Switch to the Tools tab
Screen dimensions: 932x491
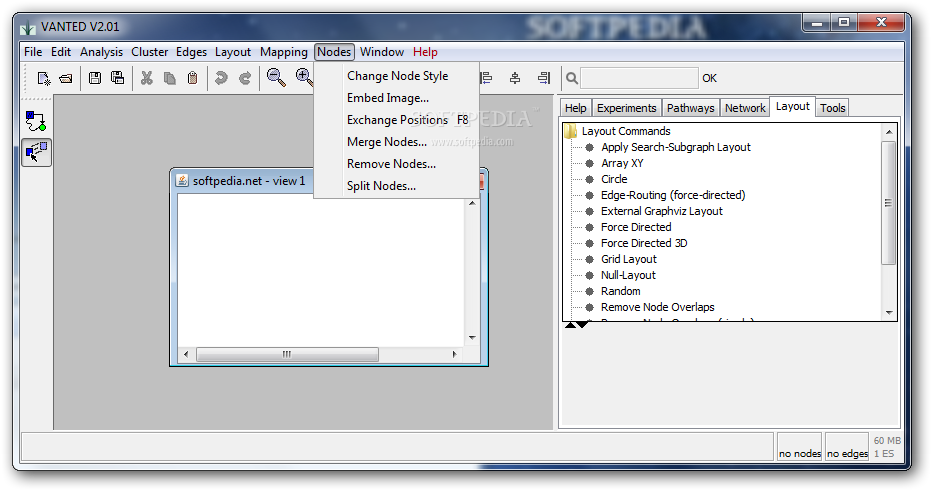click(832, 108)
